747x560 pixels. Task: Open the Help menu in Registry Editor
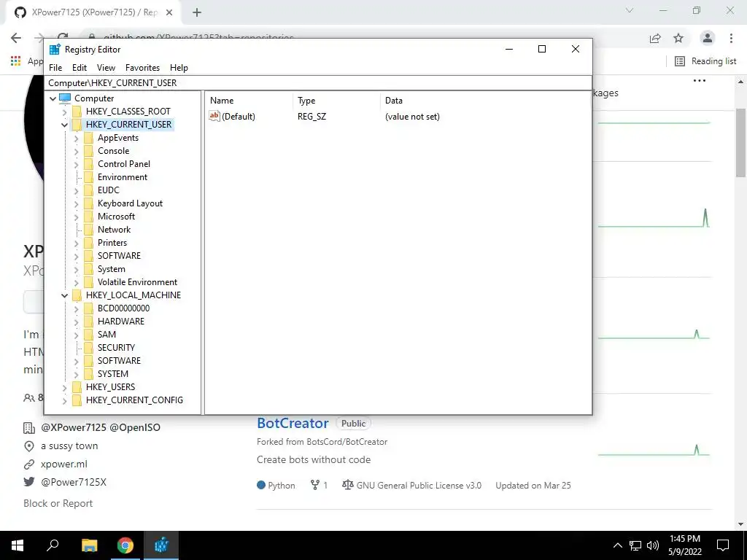click(x=179, y=68)
